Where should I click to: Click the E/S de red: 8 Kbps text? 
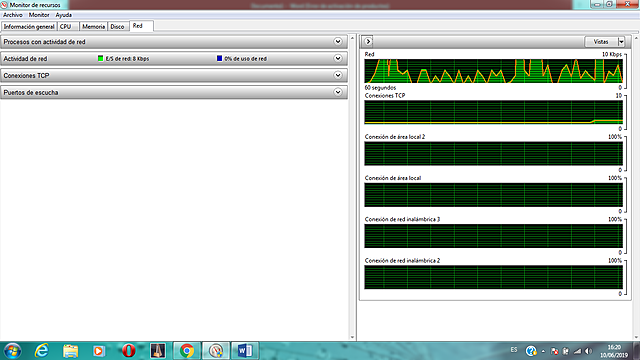tap(127, 59)
